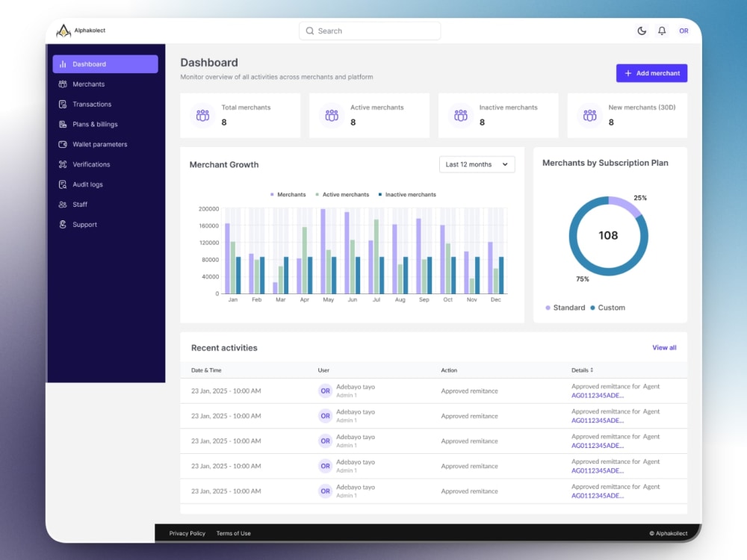747x560 pixels.
Task: Open Audit logs menu entry
Action: [105, 184]
